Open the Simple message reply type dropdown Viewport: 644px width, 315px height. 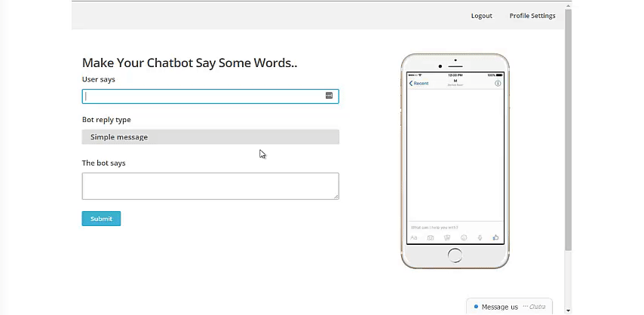tap(210, 137)
